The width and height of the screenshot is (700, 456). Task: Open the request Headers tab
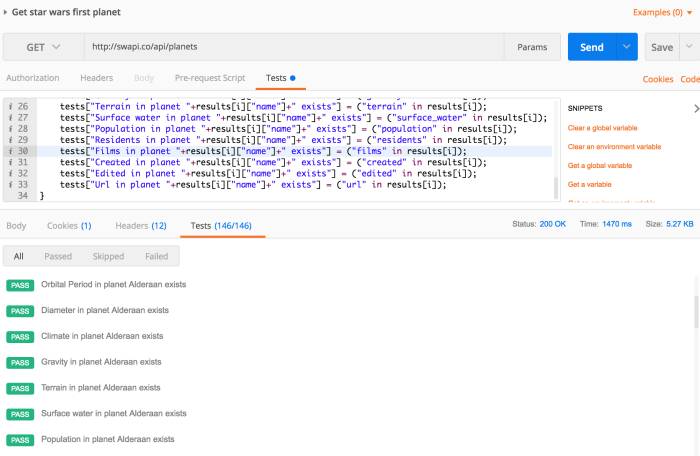96,78
